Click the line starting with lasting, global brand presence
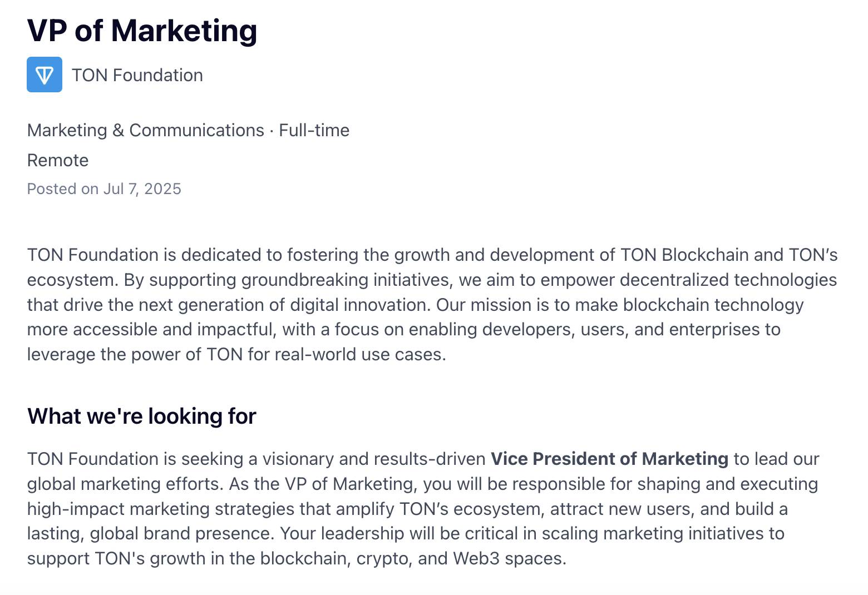Viewport: 868px width, 595px height. [406, 533]
